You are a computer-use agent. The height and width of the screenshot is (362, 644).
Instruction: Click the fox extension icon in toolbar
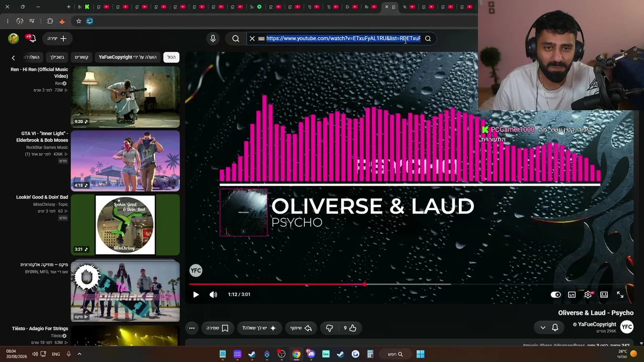tap(62, 21)
